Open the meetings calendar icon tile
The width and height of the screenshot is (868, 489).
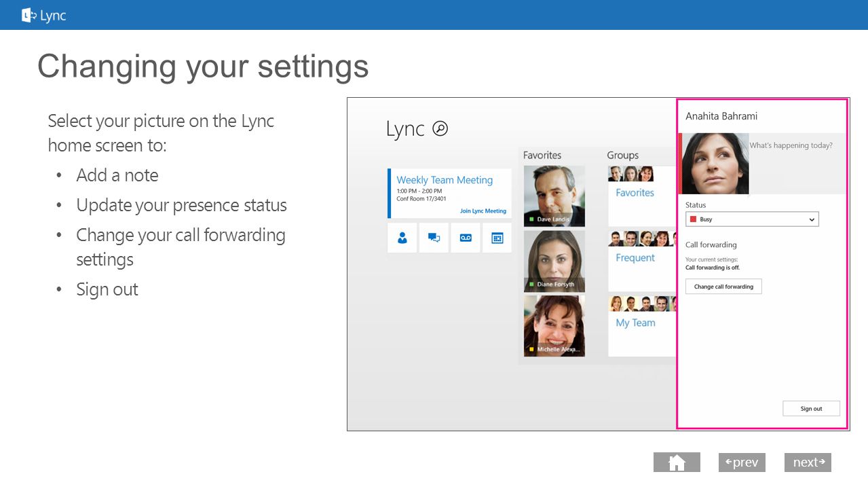coord(497,238)
